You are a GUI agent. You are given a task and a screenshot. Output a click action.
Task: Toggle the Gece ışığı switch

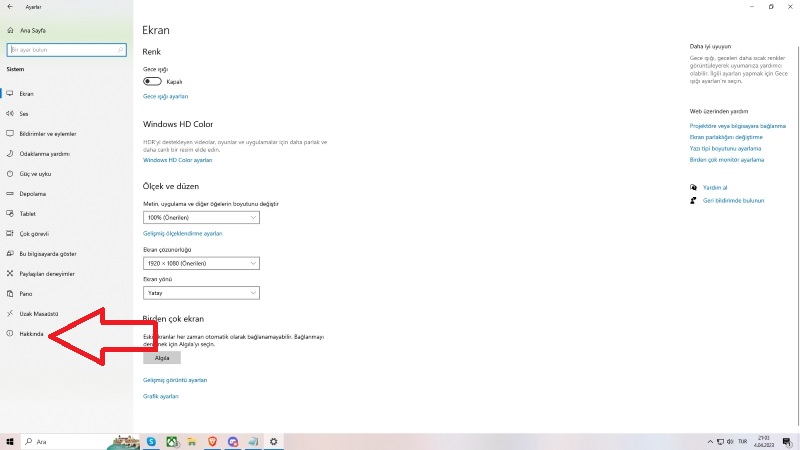coord(152,82)
